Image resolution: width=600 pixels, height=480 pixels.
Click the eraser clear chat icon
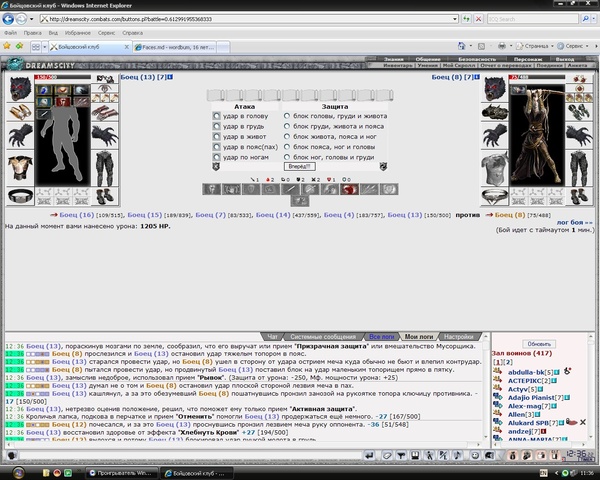(387, 456)
